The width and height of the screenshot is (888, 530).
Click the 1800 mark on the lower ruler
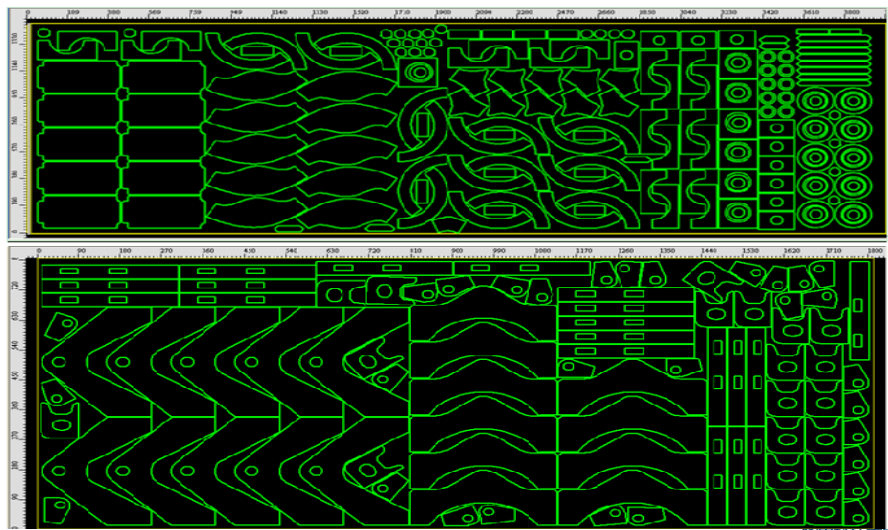pyautogui.click(x=873, y=250)
